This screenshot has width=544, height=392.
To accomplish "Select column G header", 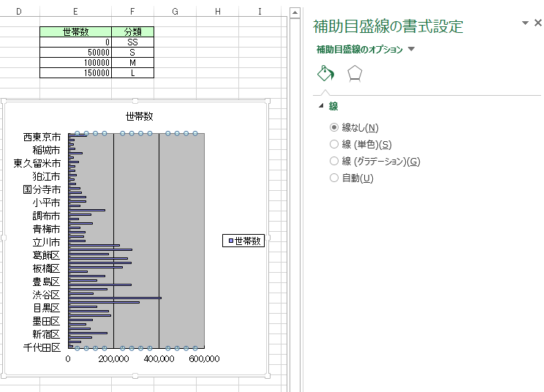I will tap(175, 11).
